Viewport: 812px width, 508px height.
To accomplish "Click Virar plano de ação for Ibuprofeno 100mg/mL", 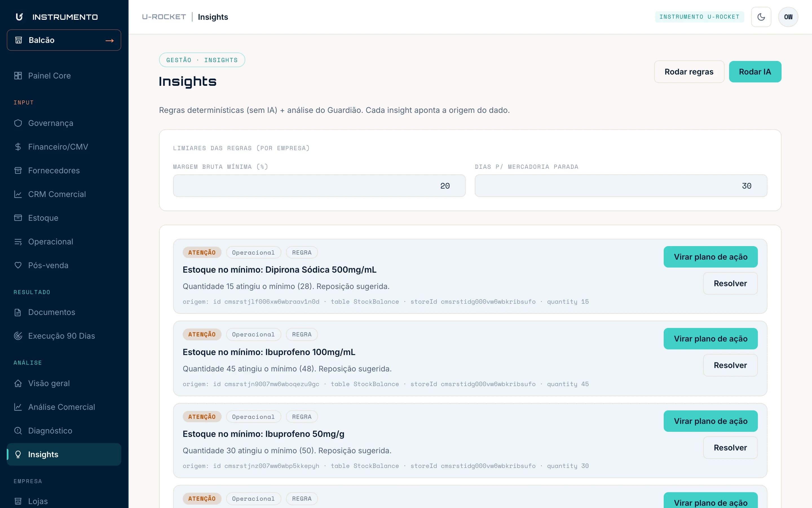I will click(x=710, y=339).
